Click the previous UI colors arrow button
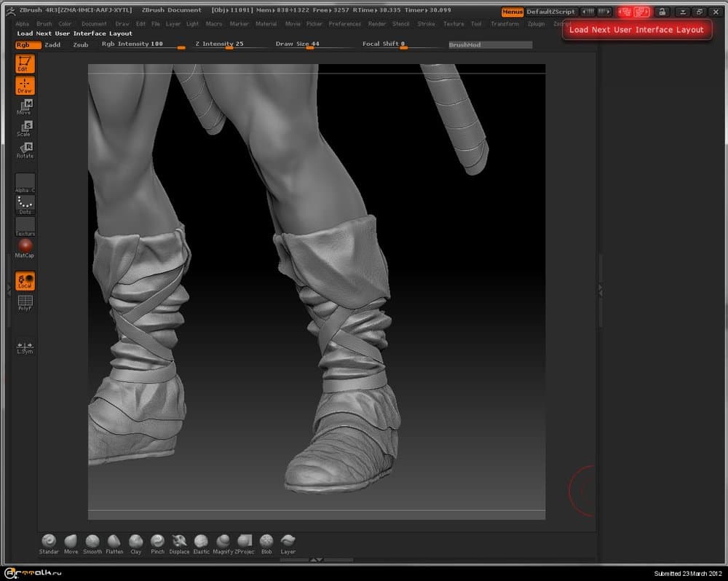Screen dimensions: 728x581 pyautogui.click(x=588, y=12)
